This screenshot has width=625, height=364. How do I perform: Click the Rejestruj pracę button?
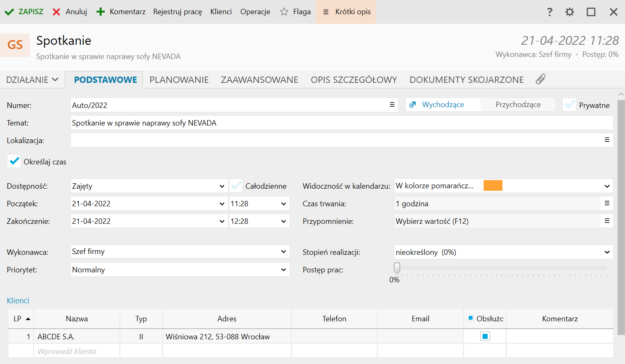coord(178,12)
